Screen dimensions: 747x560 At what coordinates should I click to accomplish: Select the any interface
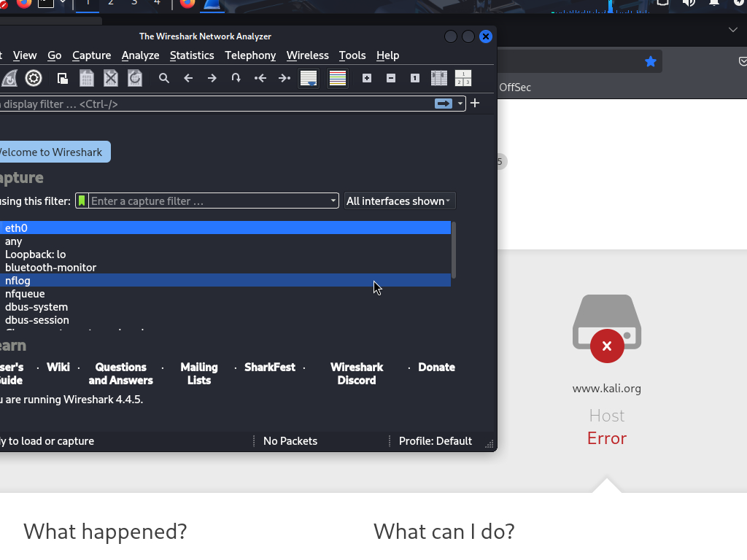click(225, 241)
